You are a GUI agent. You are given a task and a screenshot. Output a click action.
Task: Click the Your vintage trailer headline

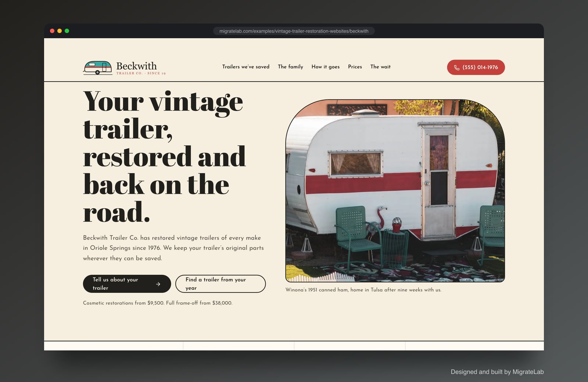pos(164,156)
